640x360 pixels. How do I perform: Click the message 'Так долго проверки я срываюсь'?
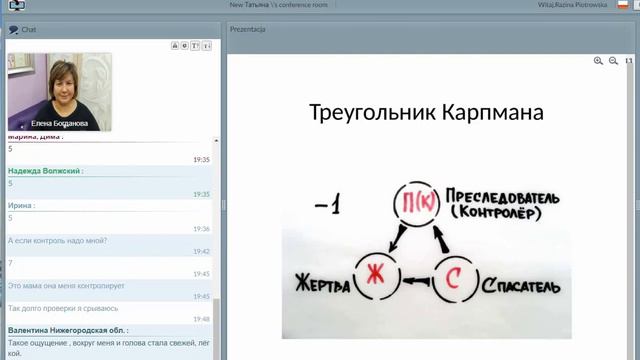pyautogui.click(x=63, y=308)
